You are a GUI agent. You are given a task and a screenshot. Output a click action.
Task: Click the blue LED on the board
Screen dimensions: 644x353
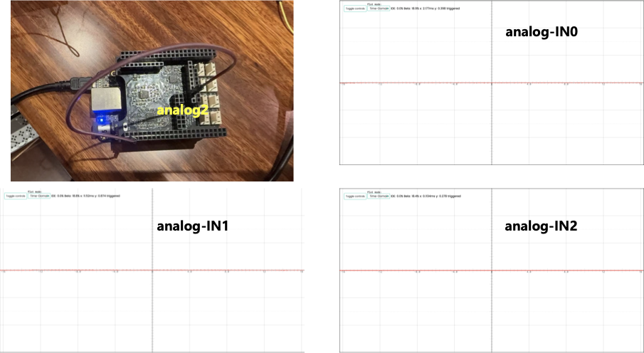102,120
